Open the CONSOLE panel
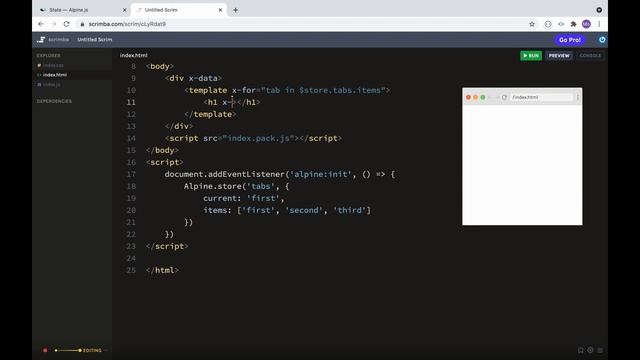 point(590,56)
